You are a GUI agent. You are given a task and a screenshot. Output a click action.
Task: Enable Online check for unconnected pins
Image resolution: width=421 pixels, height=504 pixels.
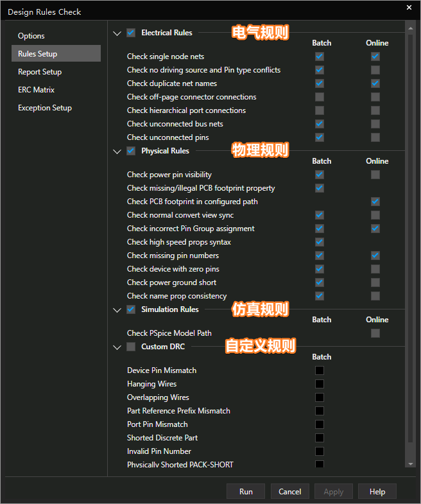[x=375, y=137]
